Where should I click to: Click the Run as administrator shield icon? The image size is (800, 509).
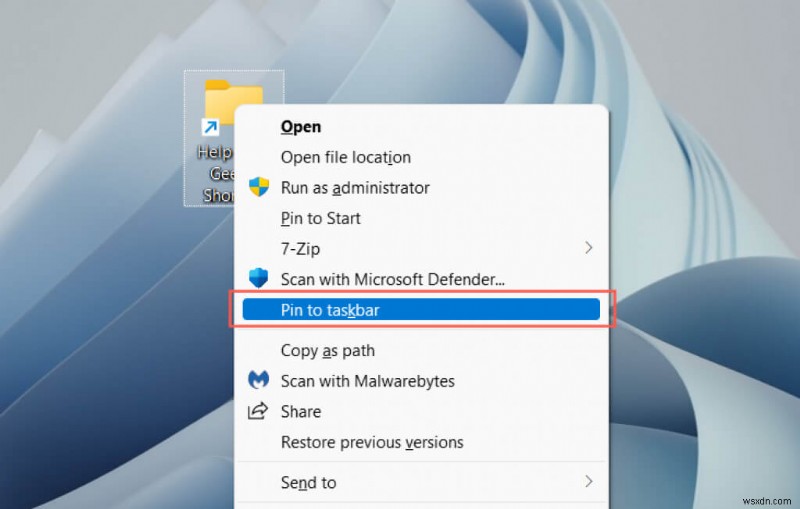tap(259, 187)
